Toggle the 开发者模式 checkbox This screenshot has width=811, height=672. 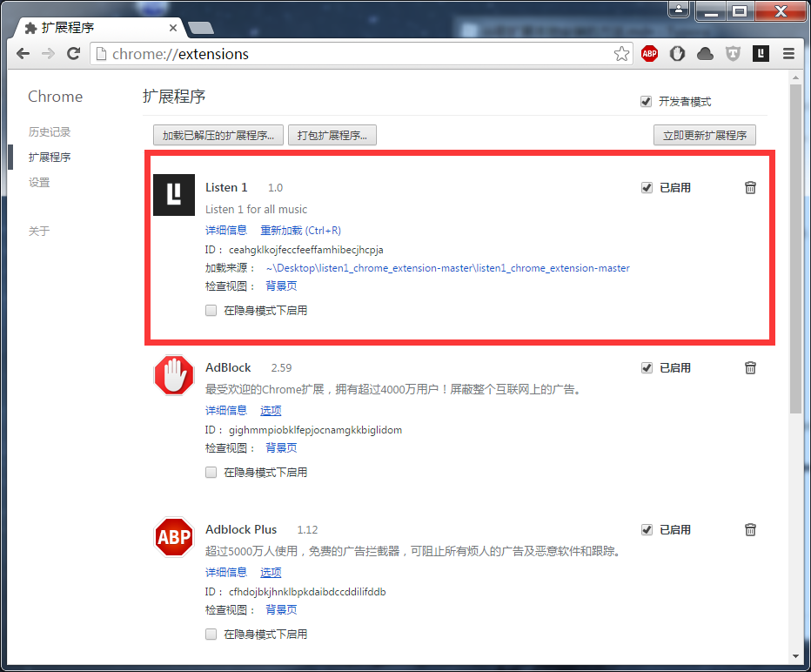[x=646, y=102]
